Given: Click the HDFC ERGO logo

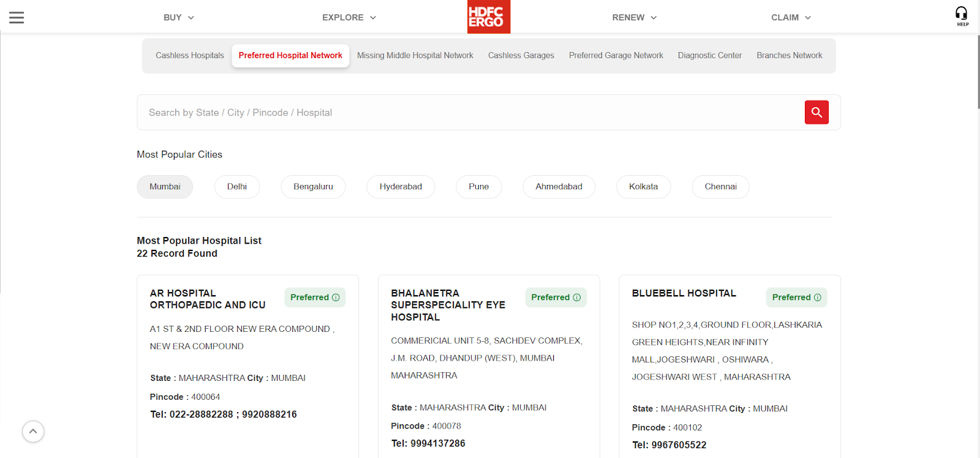Looking at the screenshot, I should pos(488,17).
